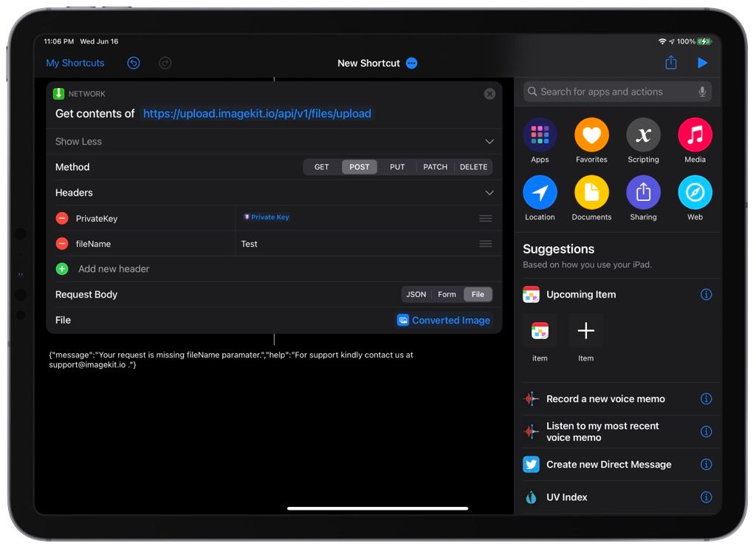
Task: Add the UV Index action
Action: pos(566,497)
